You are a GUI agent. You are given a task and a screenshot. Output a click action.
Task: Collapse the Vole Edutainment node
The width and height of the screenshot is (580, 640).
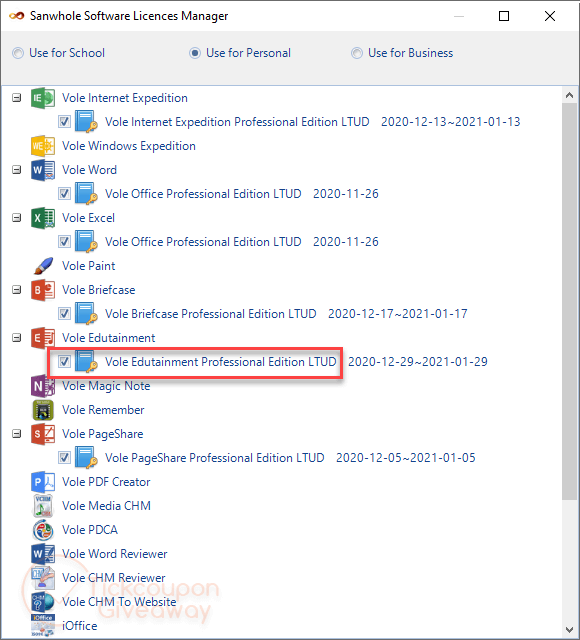[x=16, y=338]
